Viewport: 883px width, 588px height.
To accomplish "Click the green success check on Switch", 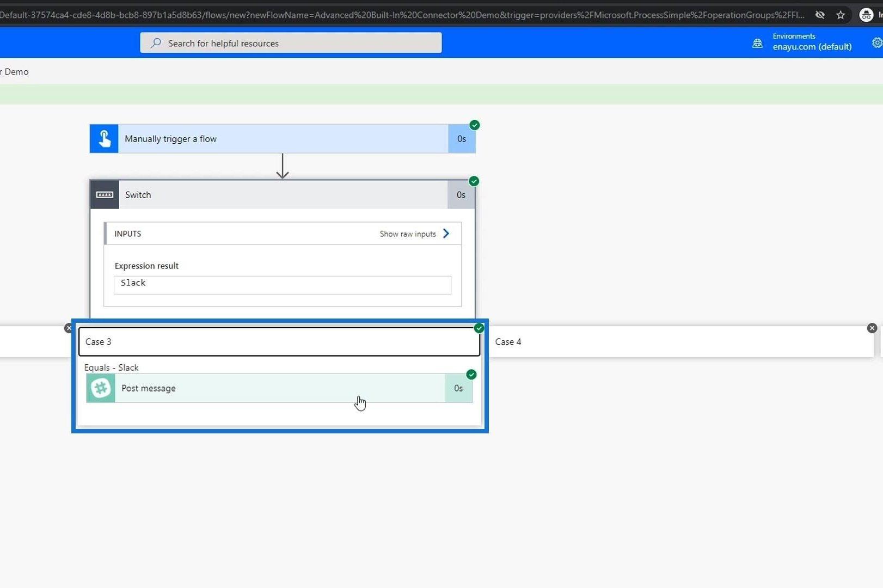I will coord(474,181).
